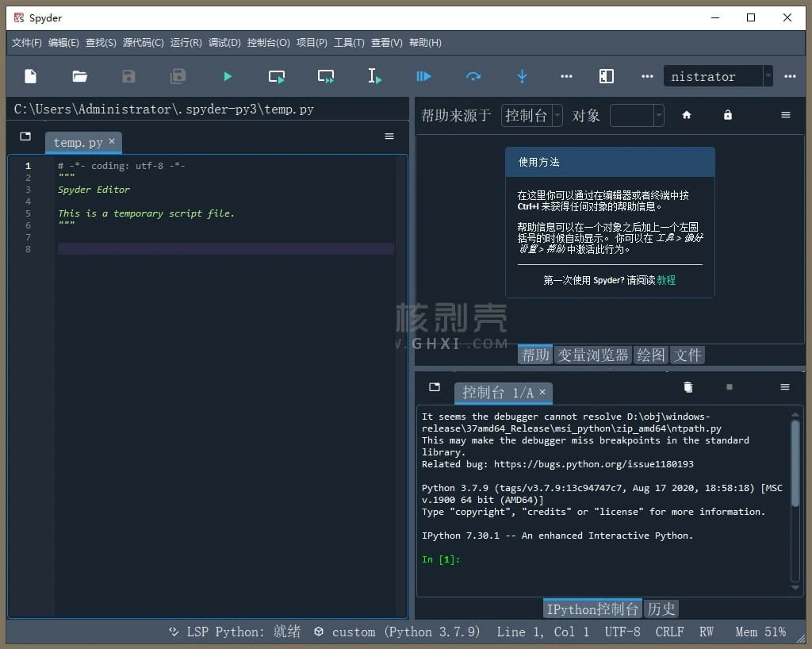Toggle maximize current pane icon
The image size is (812, 649).
(606, 76)
